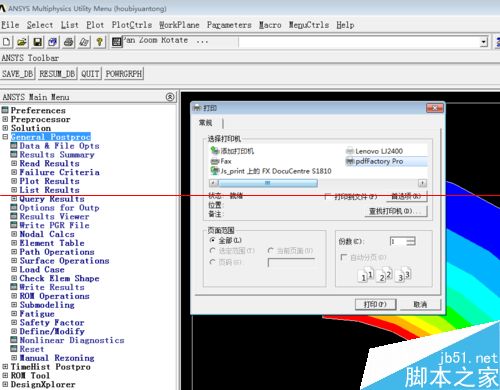Screen dimensions: 500x390
Task: Click the printer icon in toolbar
Action: (x=69, y=42)
